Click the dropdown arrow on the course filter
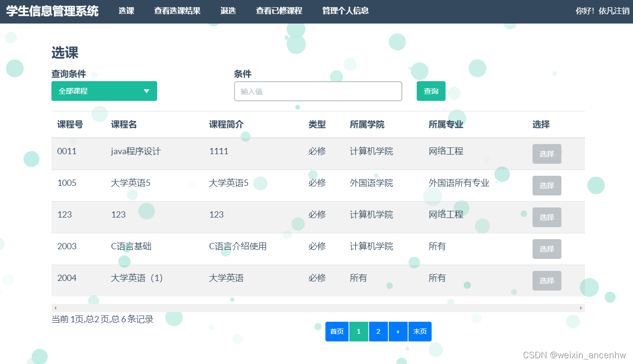The height and width of the screenshot is (364, 633). coord(146,91)
